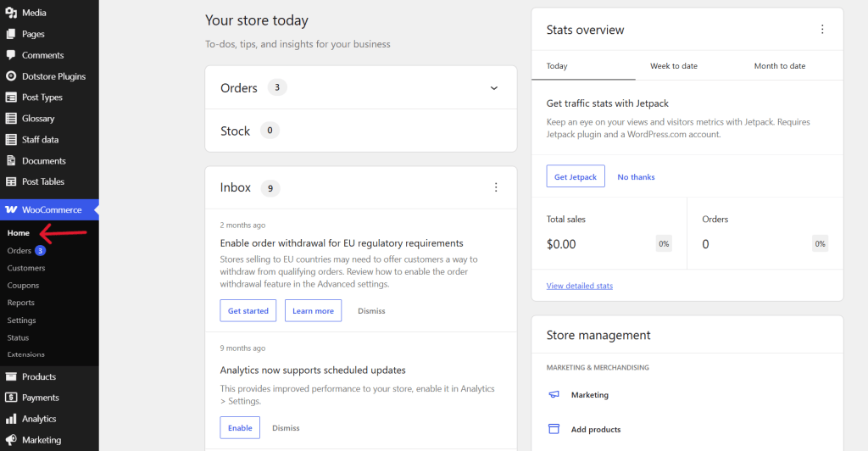Click the Documents file icon

(11, 160)
